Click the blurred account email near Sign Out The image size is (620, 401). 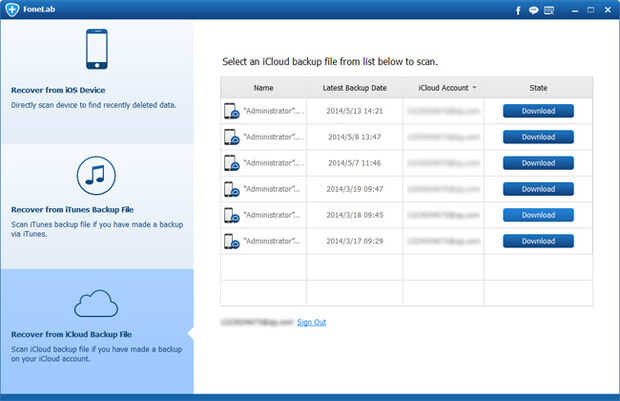pos(257,322)
